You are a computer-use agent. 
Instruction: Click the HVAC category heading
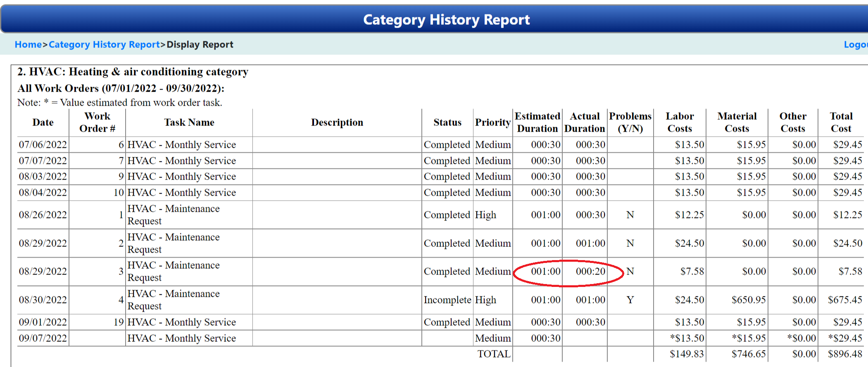click(x=133, y=72)
